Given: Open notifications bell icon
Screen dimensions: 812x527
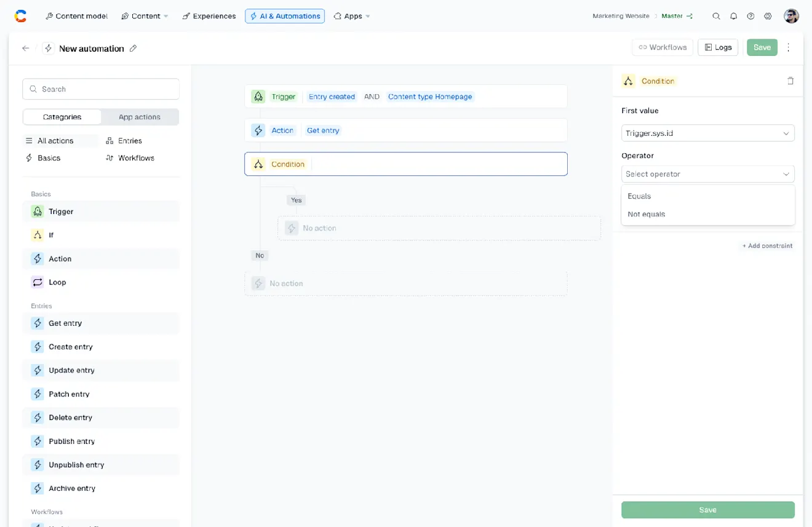Looking at the screenshot, I should coord(733,17).
